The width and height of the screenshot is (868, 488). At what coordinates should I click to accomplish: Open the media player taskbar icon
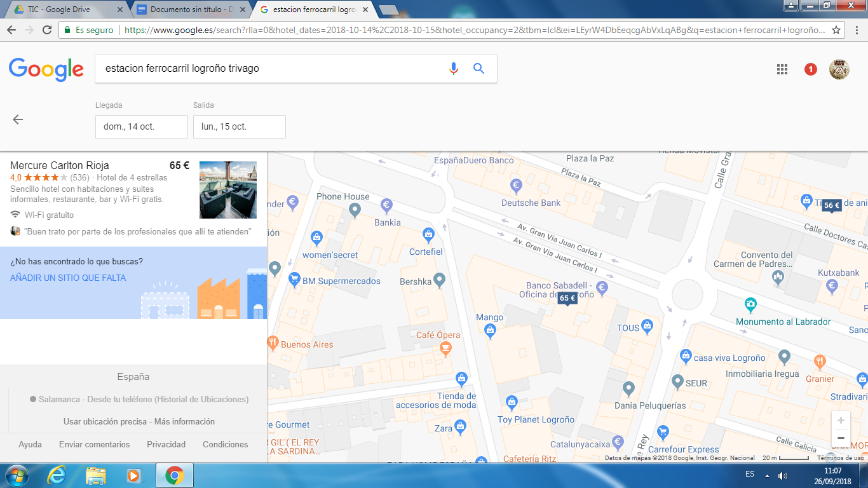click(x=134, y=475)
